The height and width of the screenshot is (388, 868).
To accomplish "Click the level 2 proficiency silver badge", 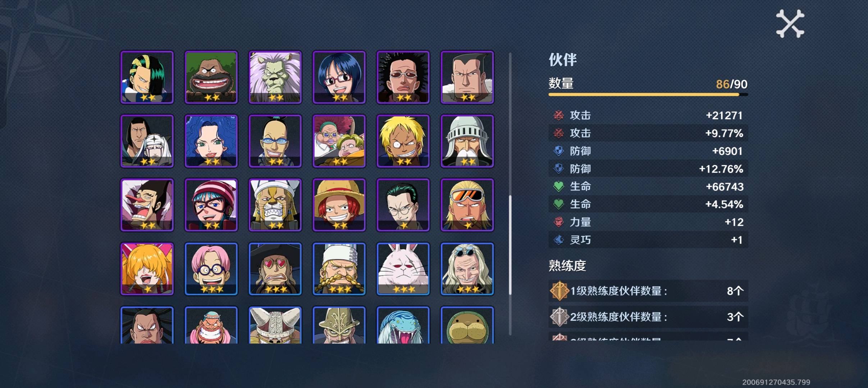I will click(x=559, y=317).
